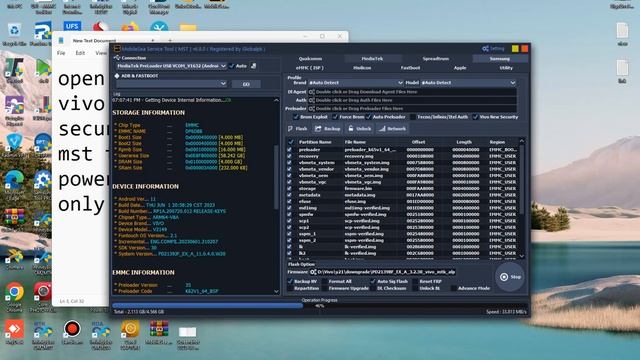The image size is (640, 360).
Task: Click the Backup action icon
Action: click(x=318, y=129)
